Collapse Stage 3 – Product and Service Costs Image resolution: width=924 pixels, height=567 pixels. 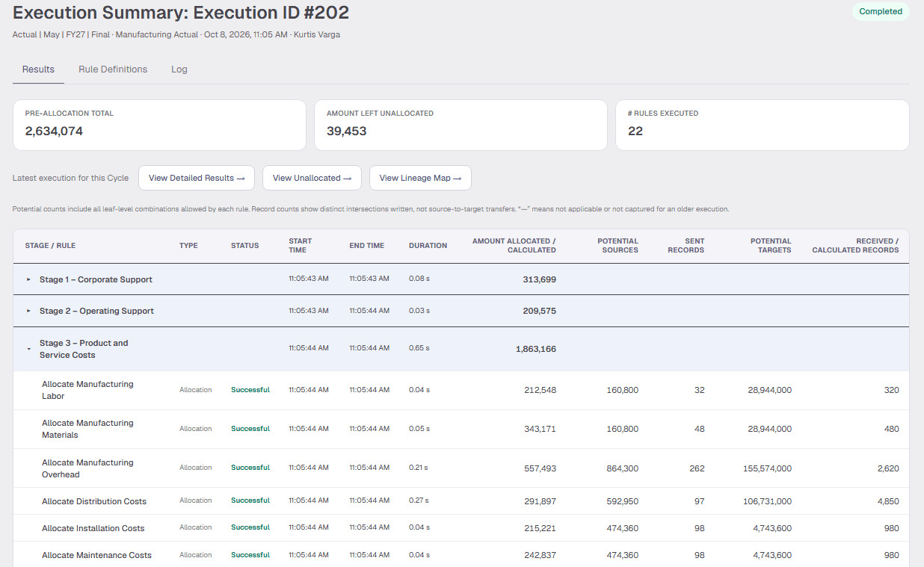(x=29, y=349)
